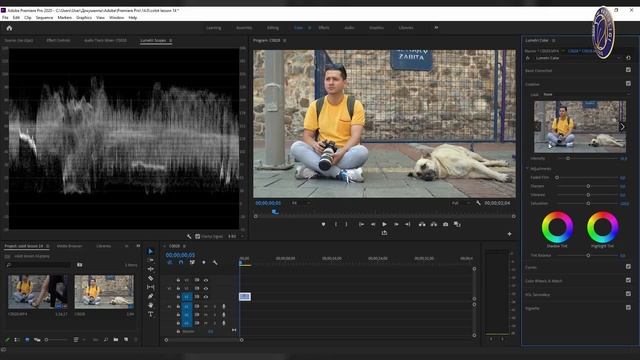Open the Sequence menu
640x360 pixels.
(x=44, y=18)
